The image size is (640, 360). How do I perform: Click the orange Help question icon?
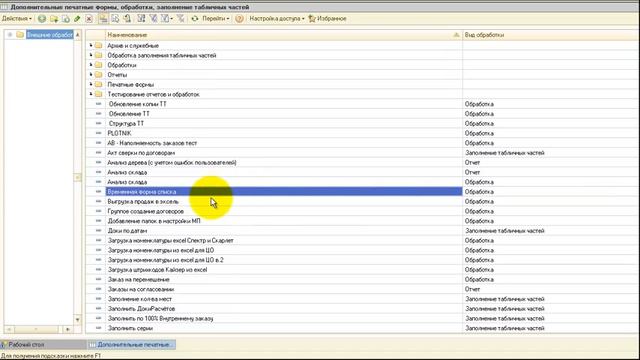(x=239, y=19)
